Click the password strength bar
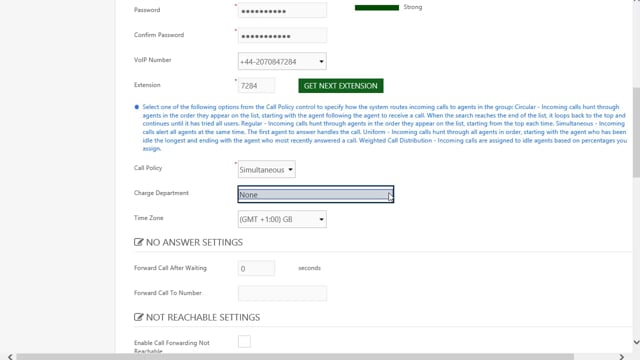 click(377, 7)
